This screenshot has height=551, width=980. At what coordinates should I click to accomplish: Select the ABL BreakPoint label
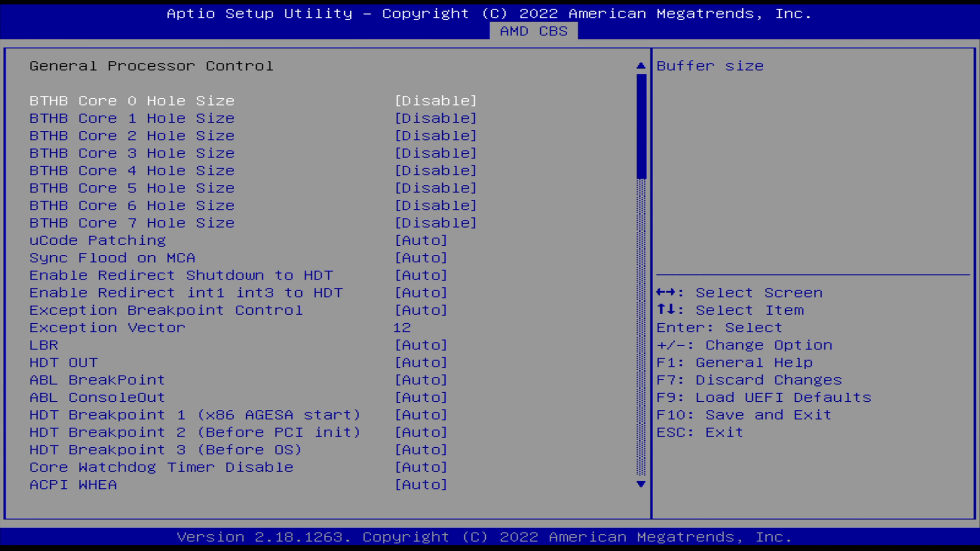pyautogui.click(x=97, y=380)
